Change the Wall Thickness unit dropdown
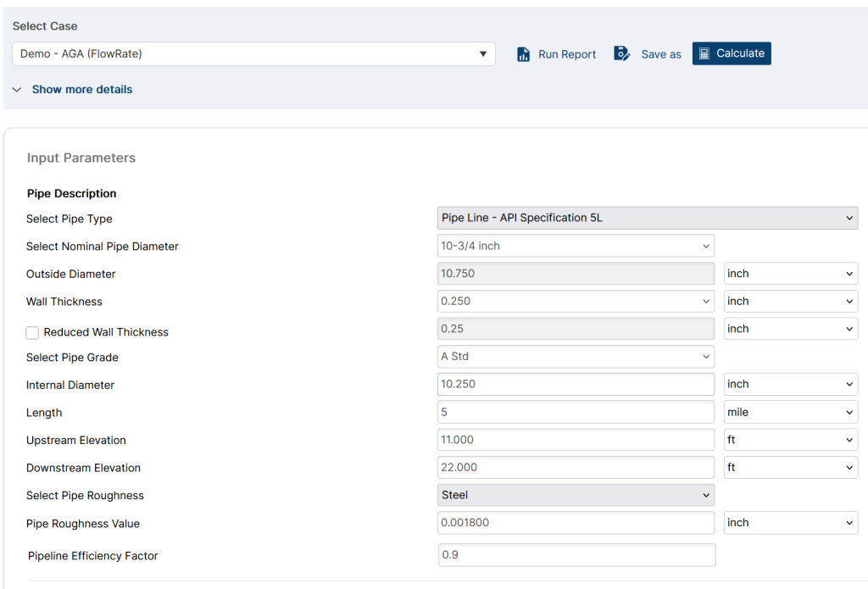Viewport: 868px width, 589px height. tap(791, 301)
